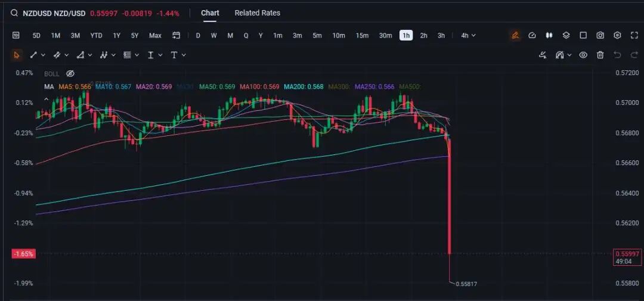Click the -1.65% percent change marker
This screenshot has width=644, height=301.
coord(24,254)
